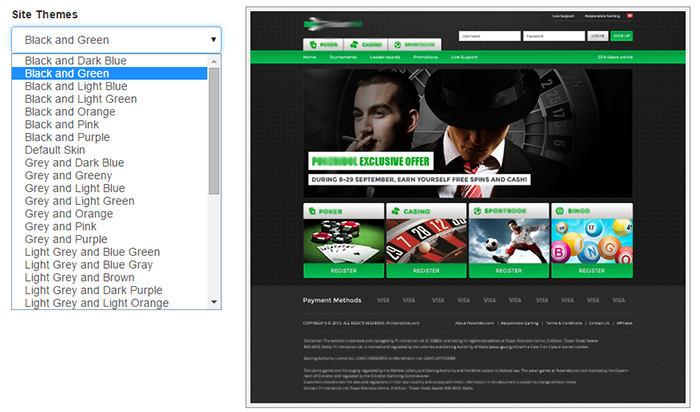The width and height of the screenshot is (700, 412).
Task: Click the Bingo card header icon
Action: (562, 211)
